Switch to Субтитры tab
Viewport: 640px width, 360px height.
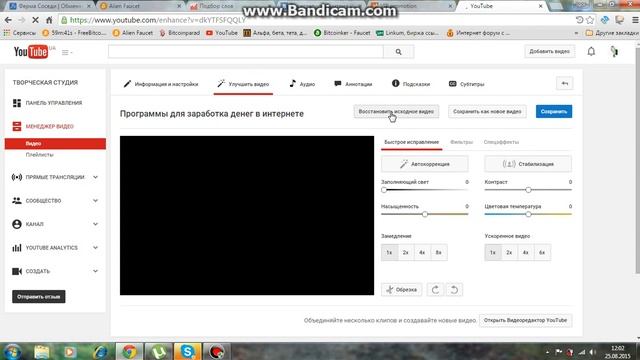point(467,84)
